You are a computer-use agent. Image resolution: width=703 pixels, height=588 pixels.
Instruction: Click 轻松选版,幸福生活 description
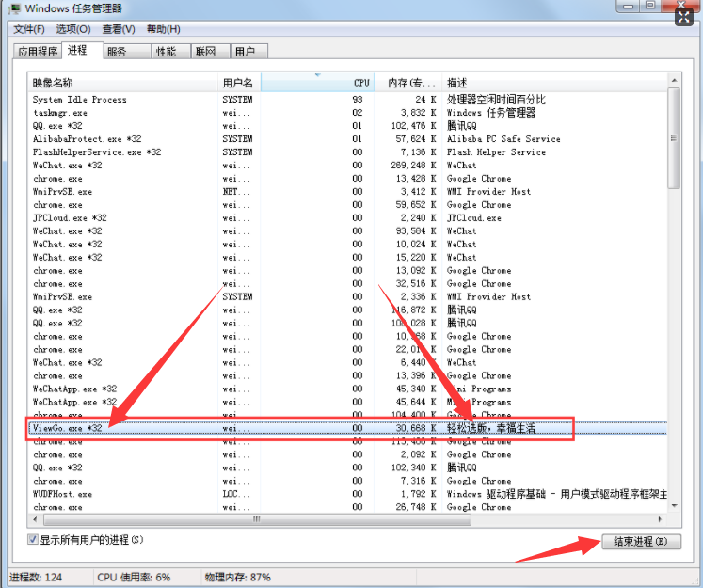(491, 428)
